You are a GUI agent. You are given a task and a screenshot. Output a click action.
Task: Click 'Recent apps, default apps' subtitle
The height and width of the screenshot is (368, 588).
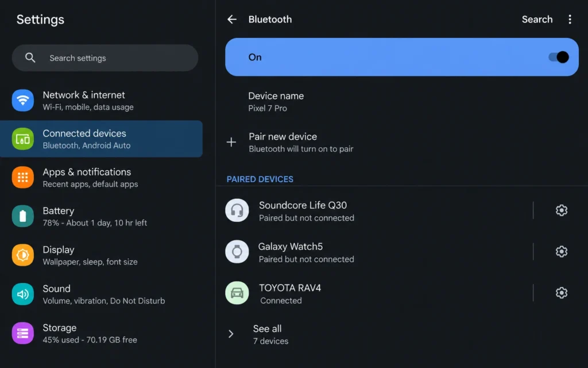point(90,184)
